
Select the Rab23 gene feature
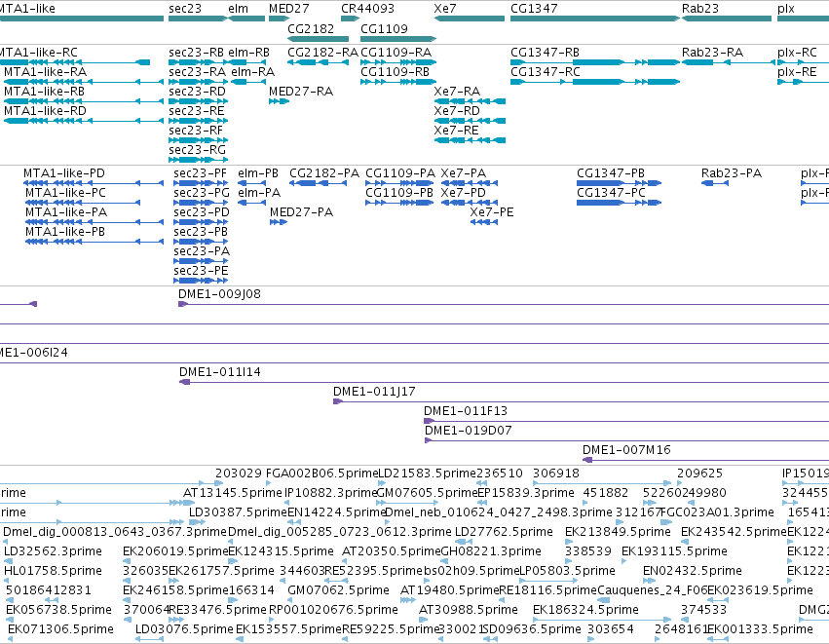(x=727, y=19)
